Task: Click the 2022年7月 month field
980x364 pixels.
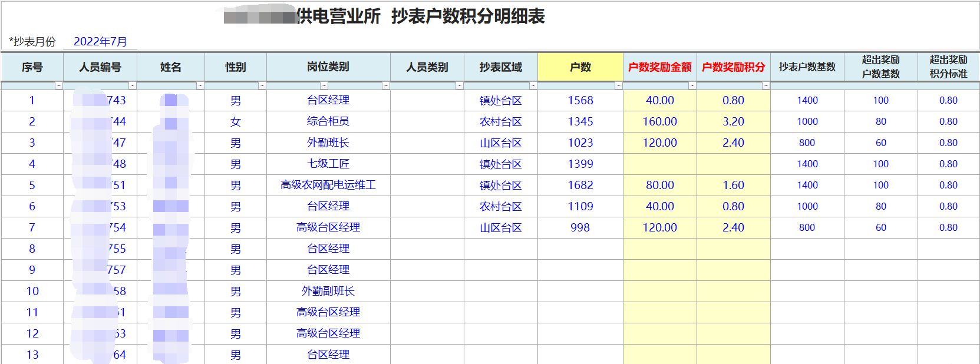Action: (x=100, y=42)
